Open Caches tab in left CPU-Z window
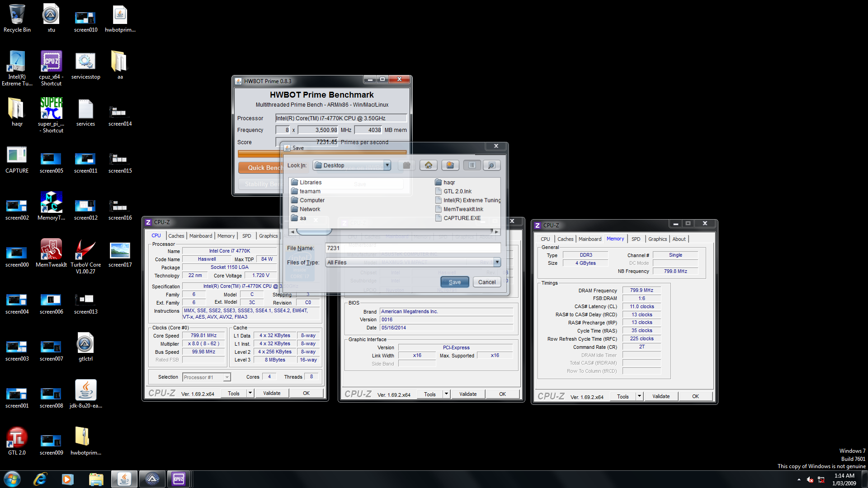The image size is (868, 488). pos(176,236)
